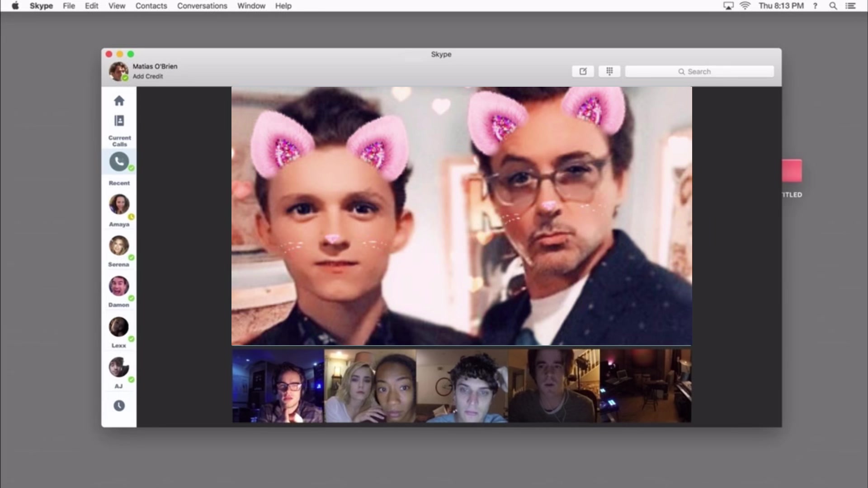Open the Contacts address book icon
This screenshot has width=868, height=488.
tap(119, 121)
